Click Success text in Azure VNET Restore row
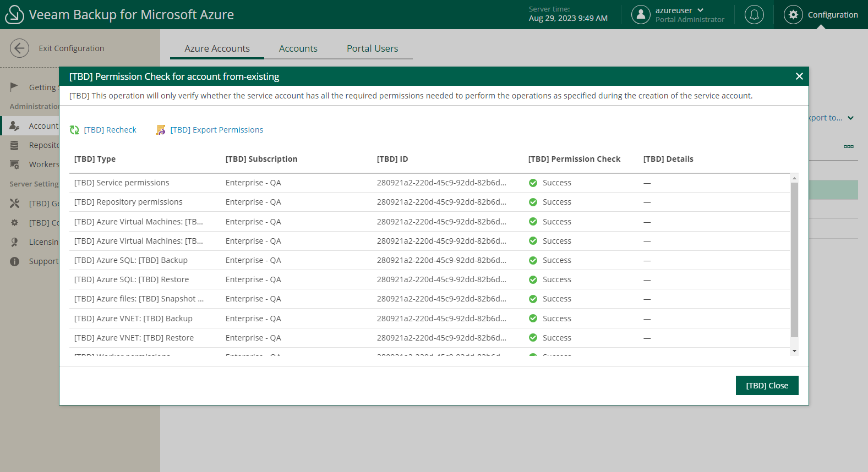 coord(557,338)
